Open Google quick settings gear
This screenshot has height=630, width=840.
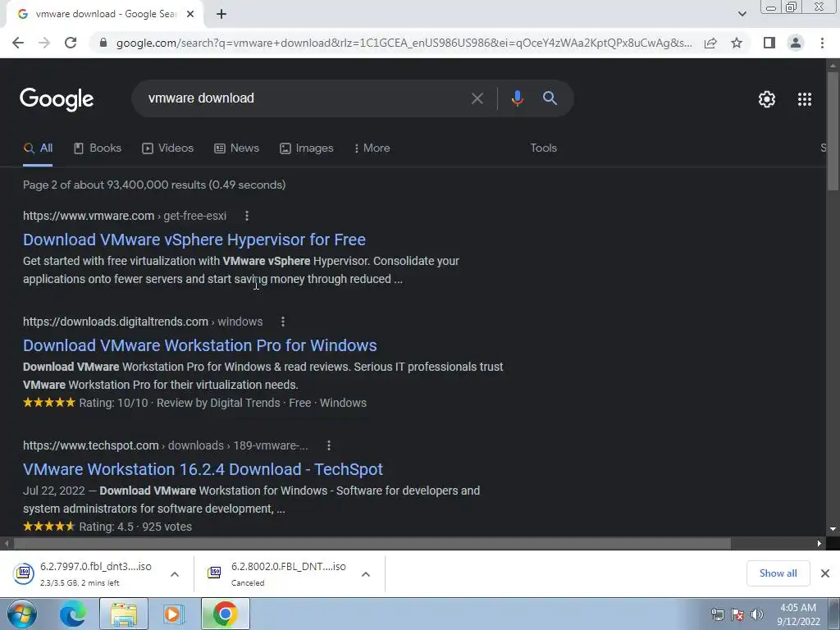[767, 99]
